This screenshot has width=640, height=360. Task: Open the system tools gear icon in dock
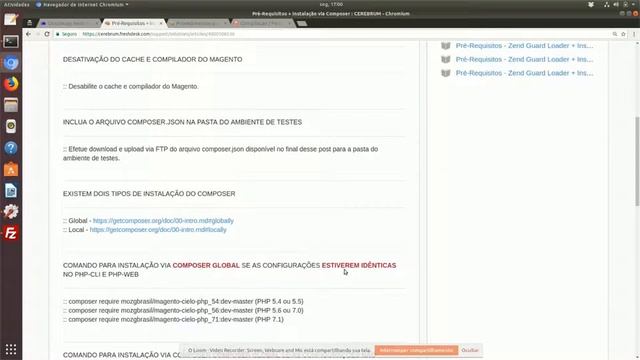tap(11, 211)
